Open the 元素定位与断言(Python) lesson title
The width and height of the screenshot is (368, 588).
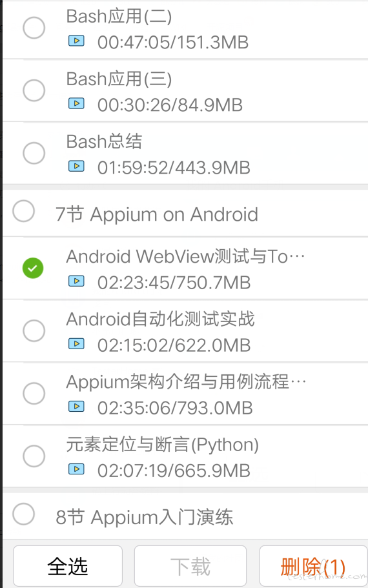coord(163,445)
